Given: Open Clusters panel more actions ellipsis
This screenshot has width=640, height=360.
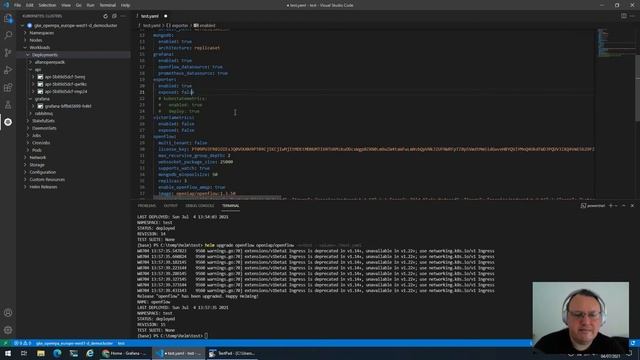Looking at the screenshot, I should (123, 16).
